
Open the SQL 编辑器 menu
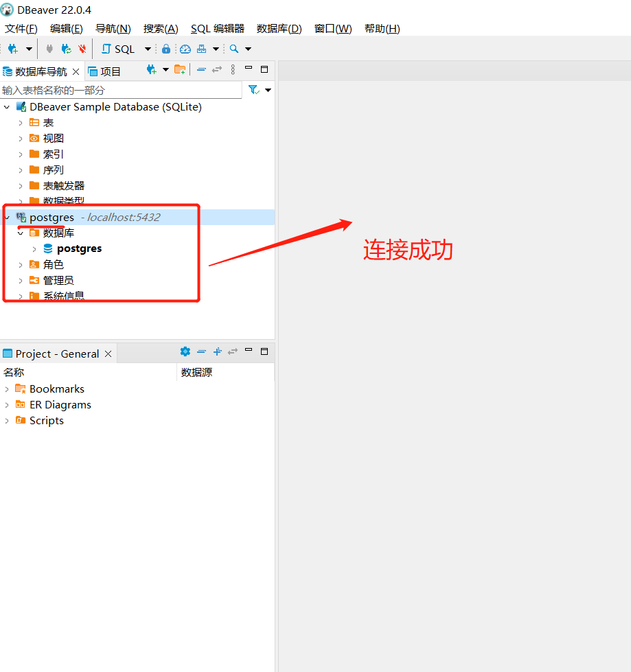[x=218, y=29]
